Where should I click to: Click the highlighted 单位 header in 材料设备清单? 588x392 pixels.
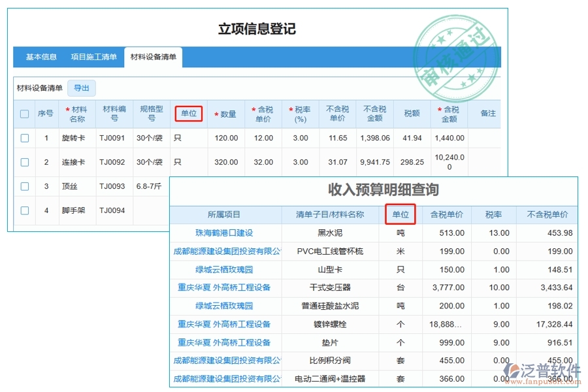189,114
